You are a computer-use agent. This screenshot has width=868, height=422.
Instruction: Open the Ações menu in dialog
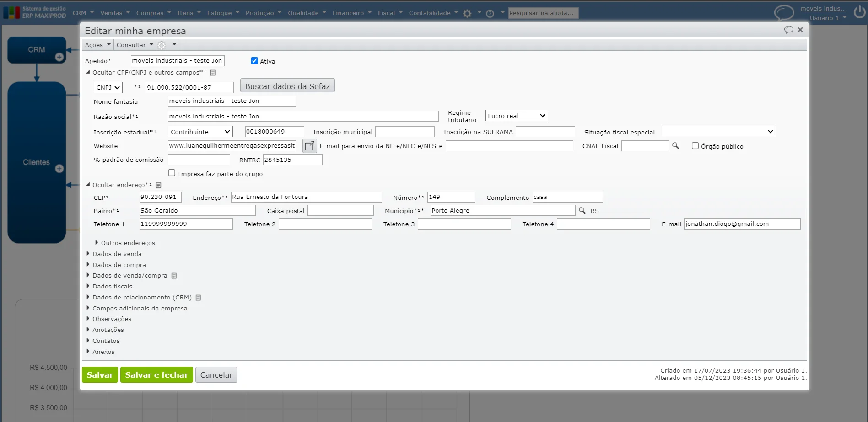click(97, 45)
